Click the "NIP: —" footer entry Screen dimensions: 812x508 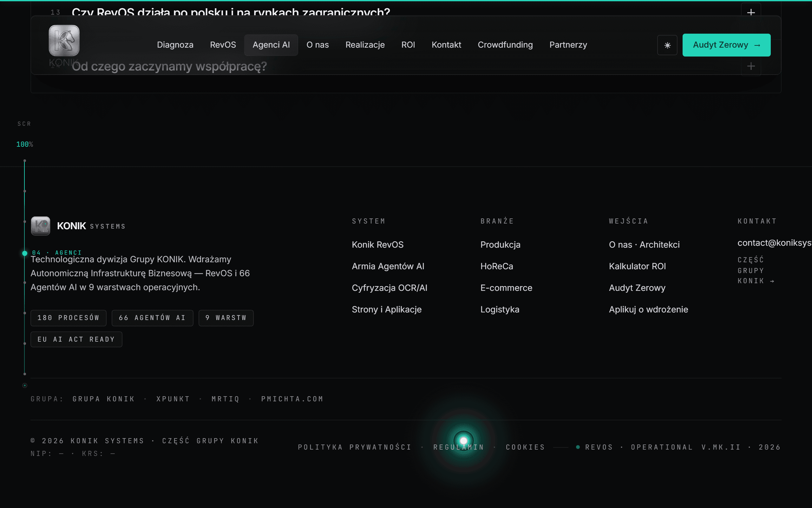click(x=47, y=454)
